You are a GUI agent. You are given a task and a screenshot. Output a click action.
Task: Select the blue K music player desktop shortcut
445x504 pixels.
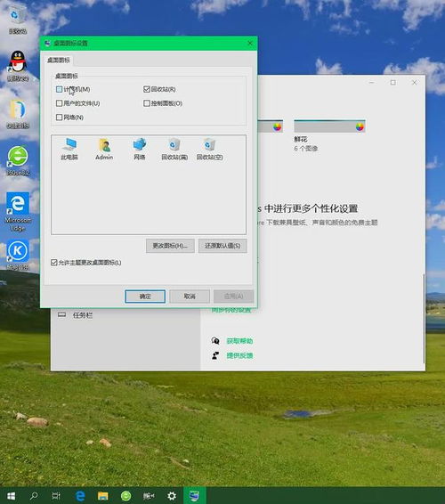[x=18, y=255]
